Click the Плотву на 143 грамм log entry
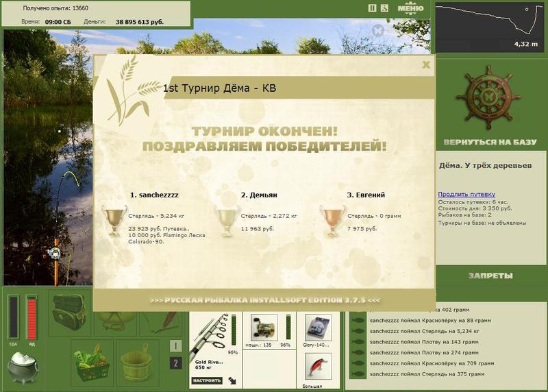Image resolution: width=548 pixels, height=392 pixels. [x=424, y=342]
